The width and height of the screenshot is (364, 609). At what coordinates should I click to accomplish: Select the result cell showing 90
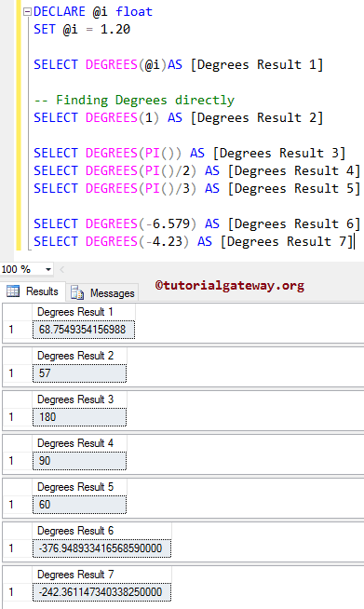click(x=79, y=461)
